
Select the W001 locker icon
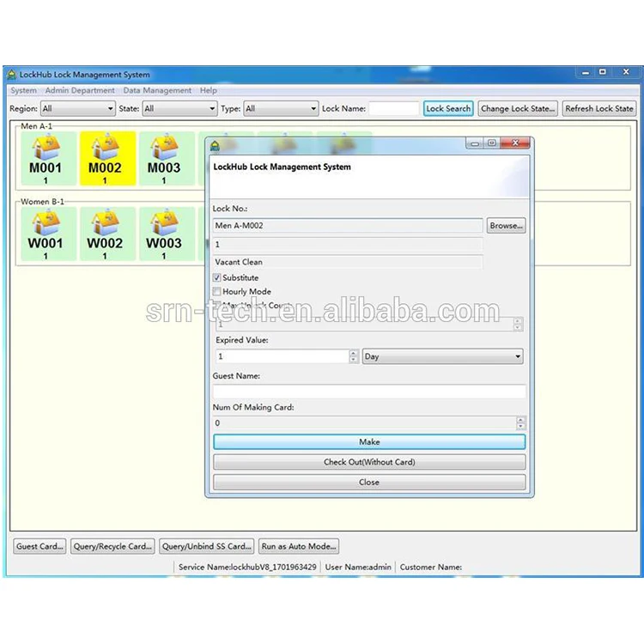[x=45, y=233]
